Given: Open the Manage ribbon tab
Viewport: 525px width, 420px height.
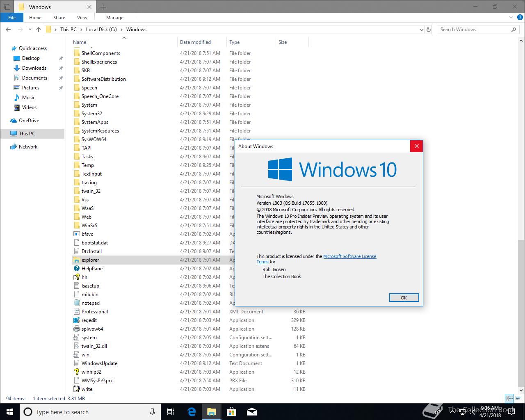Looking at the screenshot, I should click(x=115, y=18).
